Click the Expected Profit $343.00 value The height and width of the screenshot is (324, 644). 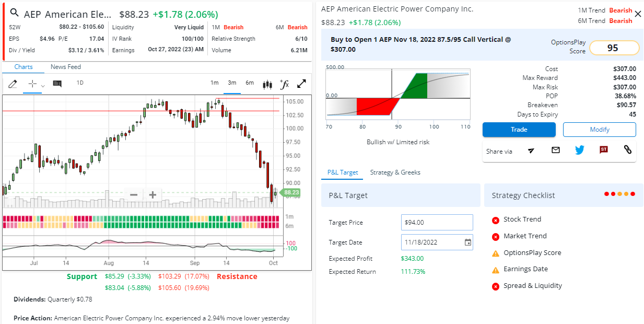click(x=412, y=259)
